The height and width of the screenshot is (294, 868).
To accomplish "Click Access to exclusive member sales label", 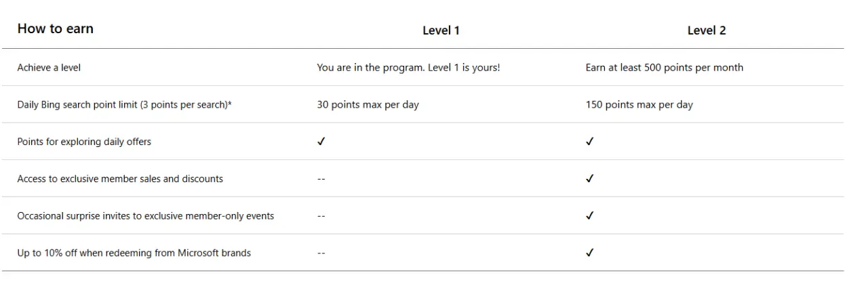I will click(120, 179).
